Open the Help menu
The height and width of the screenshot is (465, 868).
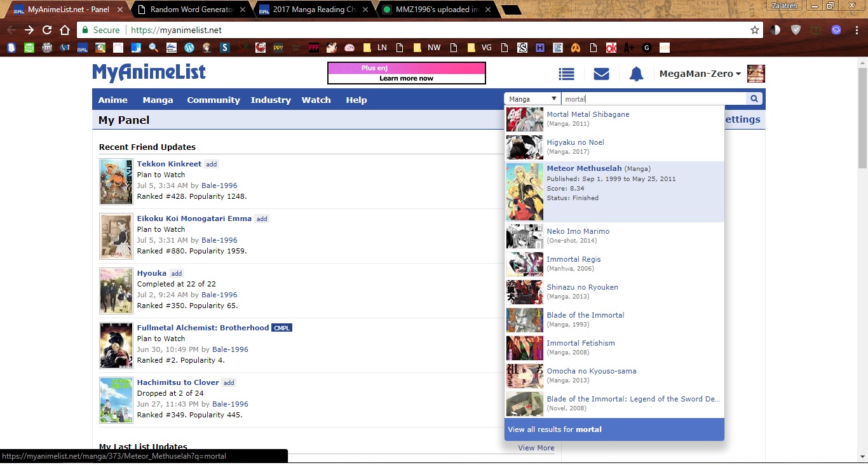[x=356, y=100]
